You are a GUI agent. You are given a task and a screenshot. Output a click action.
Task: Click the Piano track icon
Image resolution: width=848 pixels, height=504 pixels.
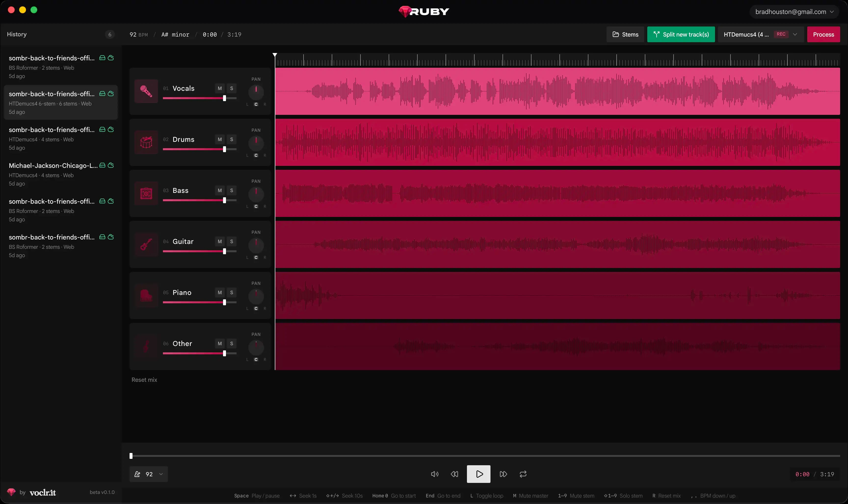click(146, 295)
